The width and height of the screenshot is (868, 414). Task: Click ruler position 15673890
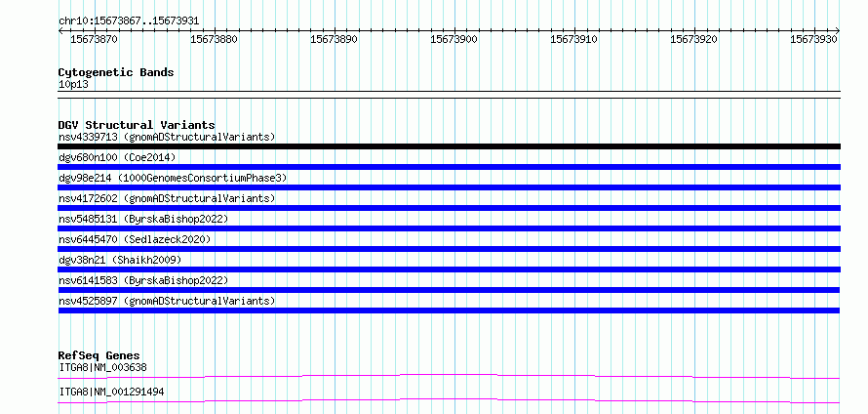point(335,39)
